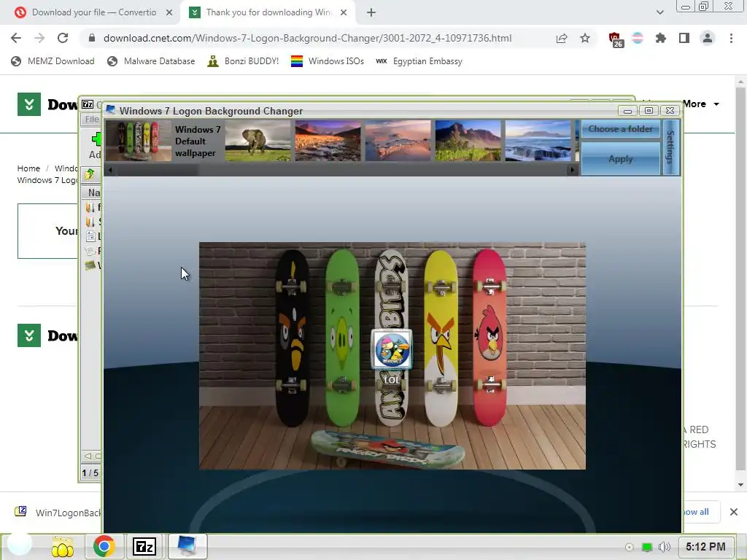Click the speaker volume tray icon
The width and height of the screenshot is (747, 560).
point(664,547)
